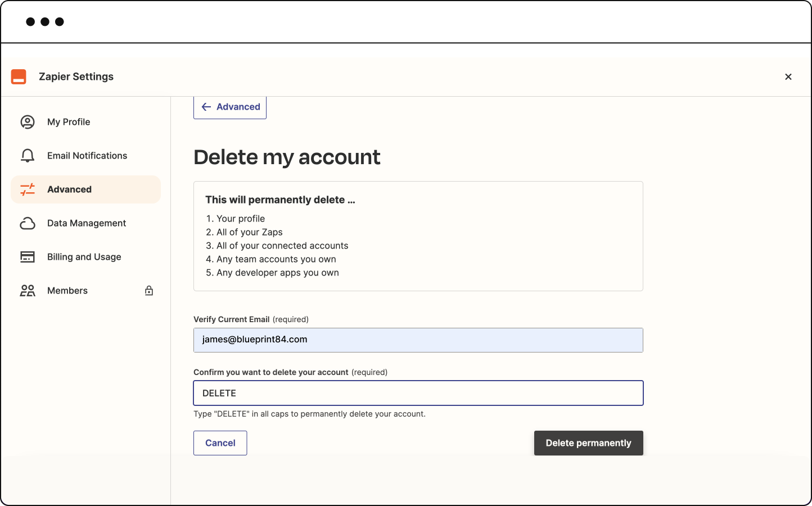Open My Profile settings
The width and height of the screenshot is (812, 506).
pyautogui.click(x=85, y=122)
